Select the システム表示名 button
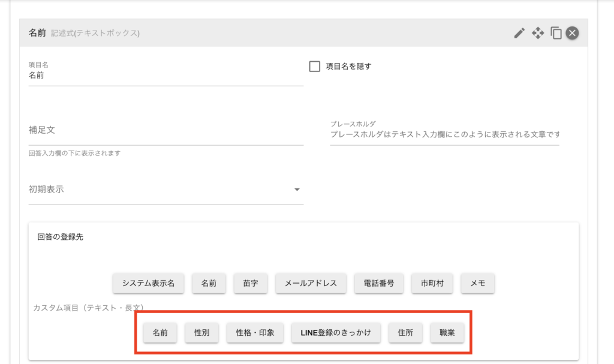Screen dimensions: 614x364 coord(148,284)
